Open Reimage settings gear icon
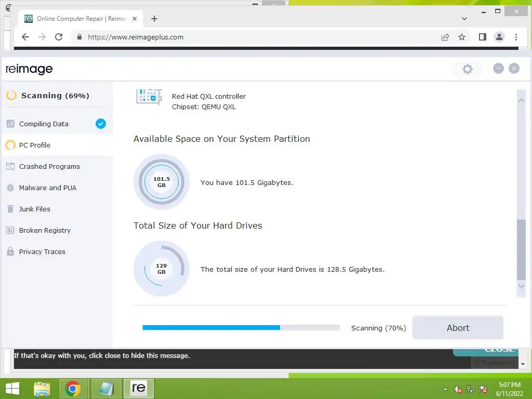 point(467,69)
